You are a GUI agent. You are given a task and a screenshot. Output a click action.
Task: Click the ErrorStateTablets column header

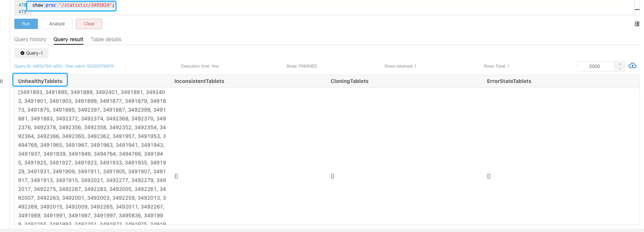pos(509,81)
